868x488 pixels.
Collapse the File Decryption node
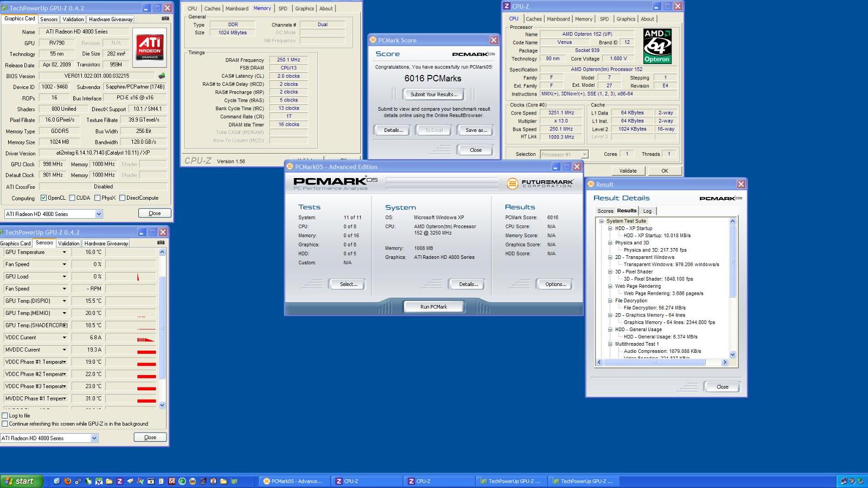pos(610,301)
